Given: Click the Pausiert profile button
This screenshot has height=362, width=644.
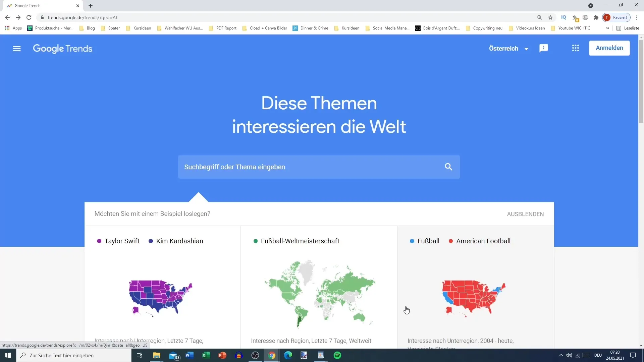Looking at the screenshot, I should [616, 17].
